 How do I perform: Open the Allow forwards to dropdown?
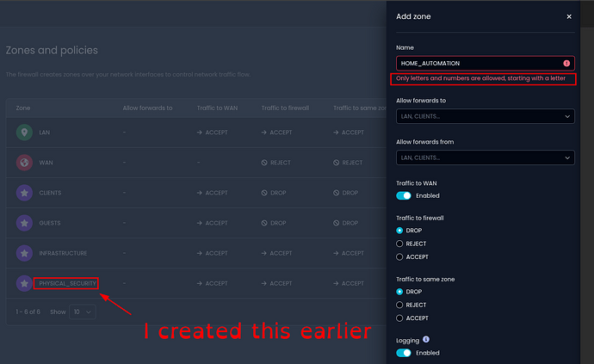pos(485,116)
